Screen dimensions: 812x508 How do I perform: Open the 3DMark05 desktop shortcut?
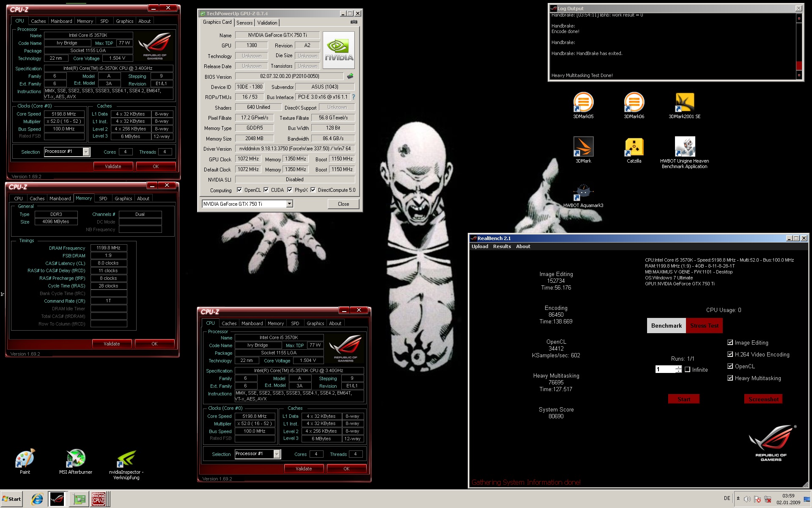583,105
